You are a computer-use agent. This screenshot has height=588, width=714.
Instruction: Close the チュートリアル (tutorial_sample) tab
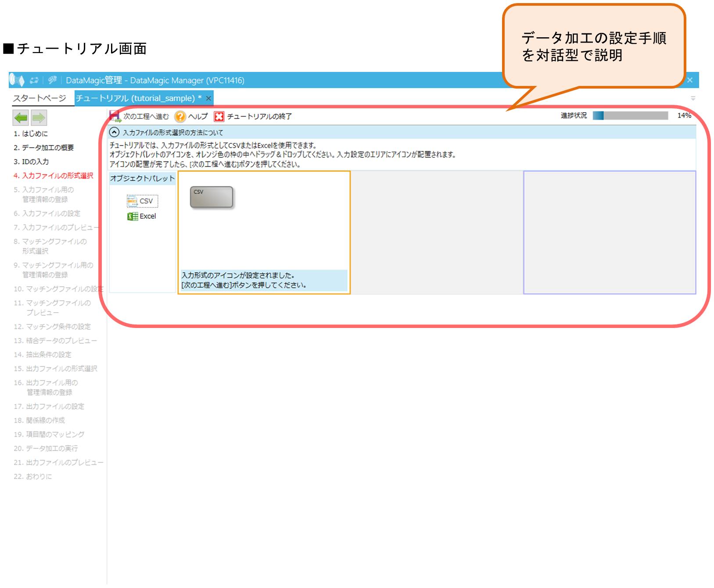pyautogui.click(x=208, y=98)
